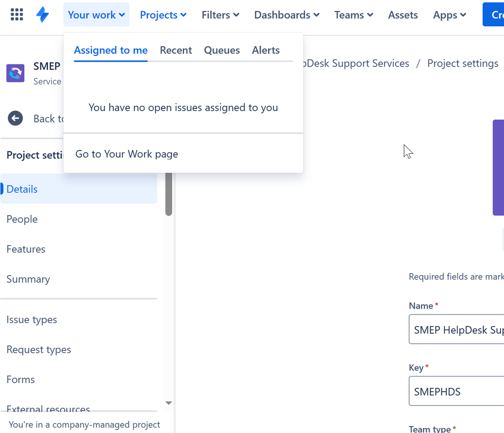The image size is (504, 433).
Task: Click the Project settings breadcrumb link
Action: pyautogui.click(x=462, y=63)
